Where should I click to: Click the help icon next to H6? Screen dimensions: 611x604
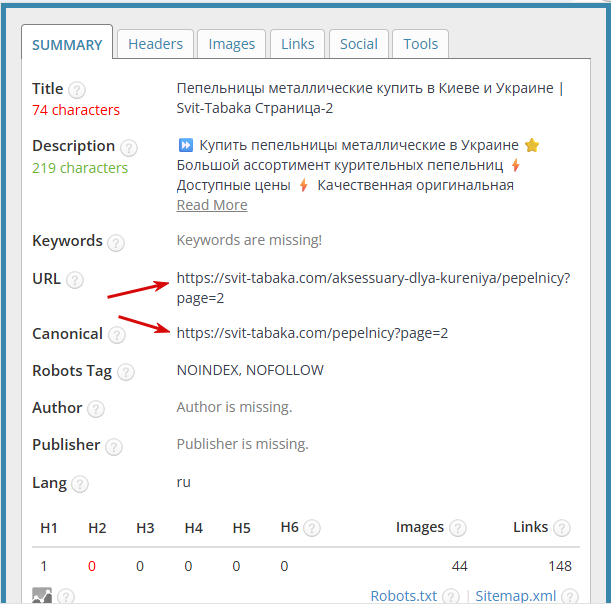[x=312, y=528]
